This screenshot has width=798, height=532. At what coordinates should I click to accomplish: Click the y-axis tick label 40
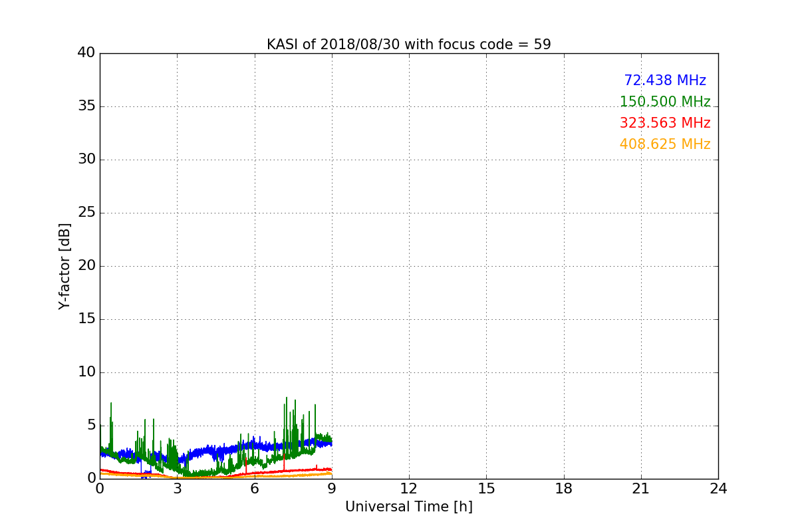[86, 53]
